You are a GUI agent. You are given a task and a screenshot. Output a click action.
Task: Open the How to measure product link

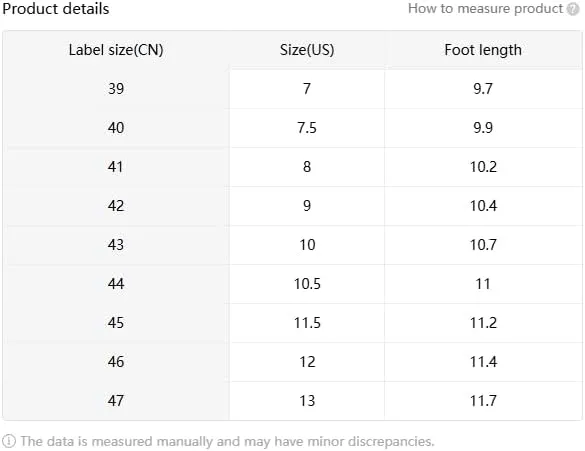point(485,9)
